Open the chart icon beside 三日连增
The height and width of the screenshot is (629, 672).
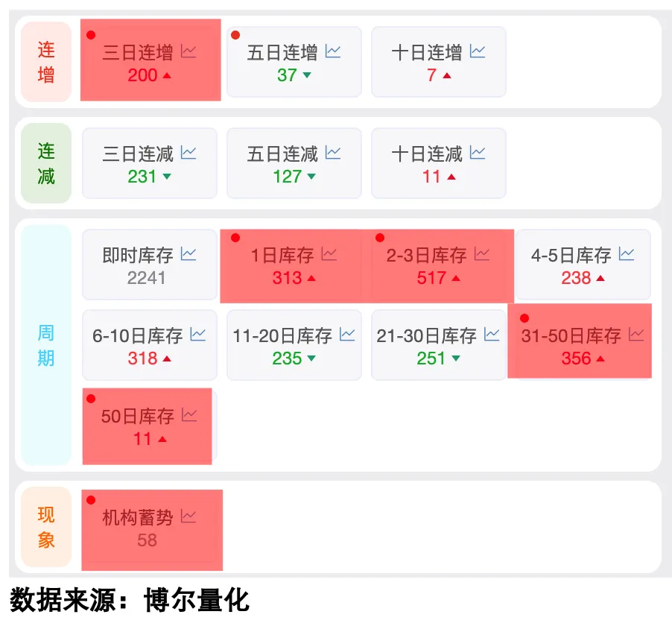pos(188,51)
